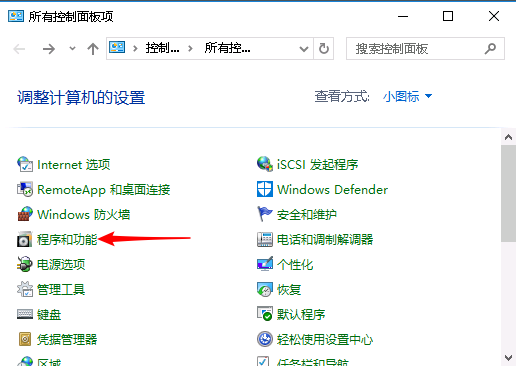Click the scrollbar up arrow
Viewport: 516px width, 366px height.
(508, 137)
